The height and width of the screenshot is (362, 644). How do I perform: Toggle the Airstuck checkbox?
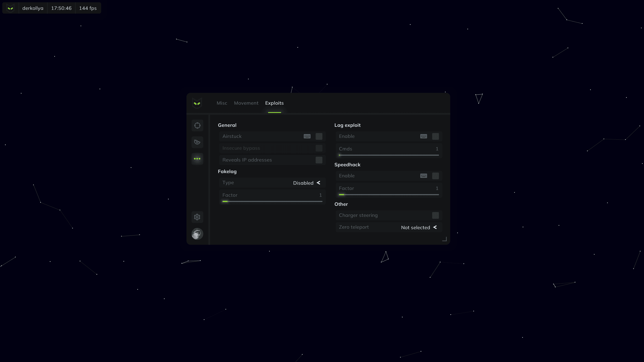319,136
